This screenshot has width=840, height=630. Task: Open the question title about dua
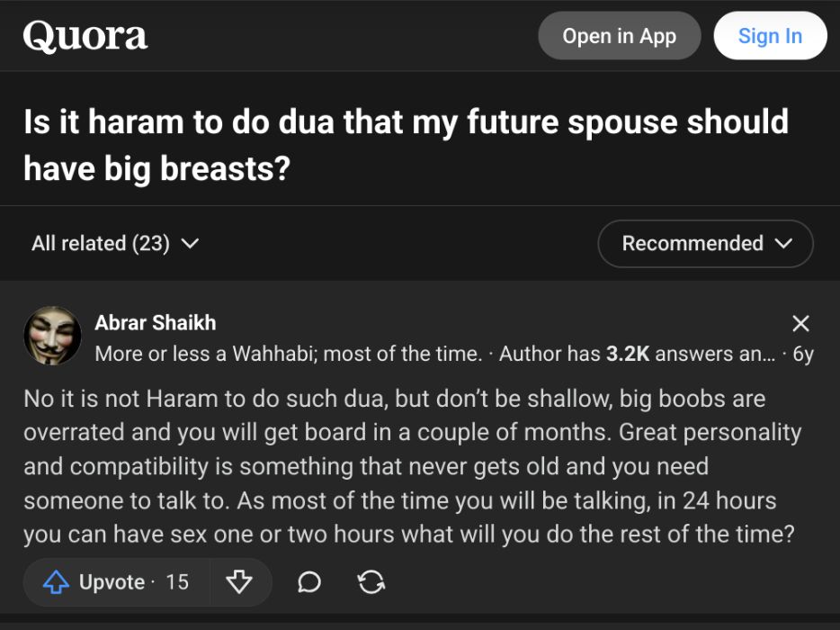tap(405, 143)
